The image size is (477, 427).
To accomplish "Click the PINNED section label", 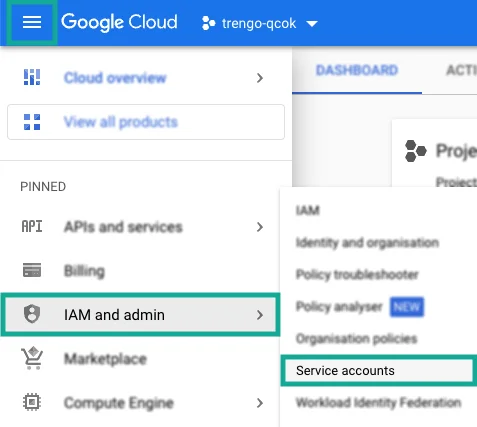I will (43, 187).
